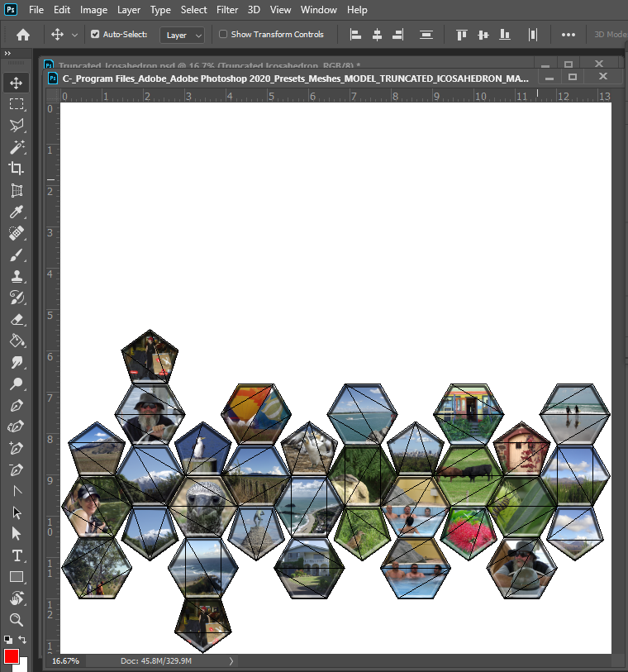Image resolution: width=628 pixels, height=672 pixels.
Task: Select the Magic Wand tool
Action: click(x=17, y=147)
